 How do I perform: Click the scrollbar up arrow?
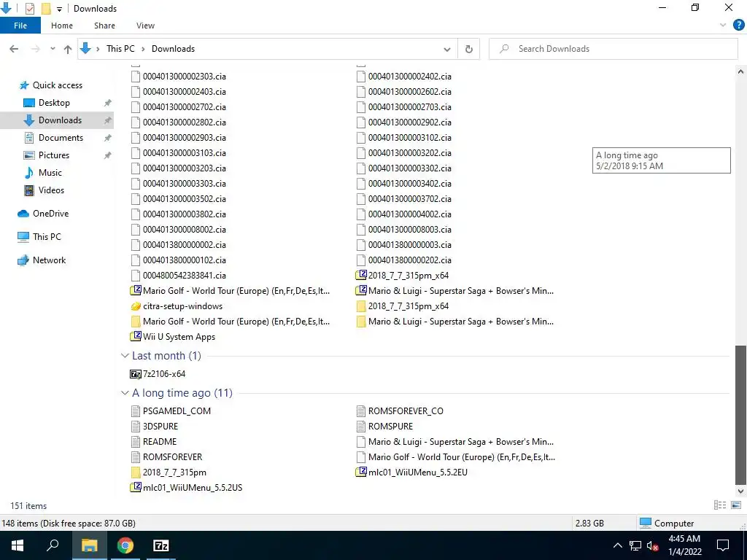(x=740, y=72)
